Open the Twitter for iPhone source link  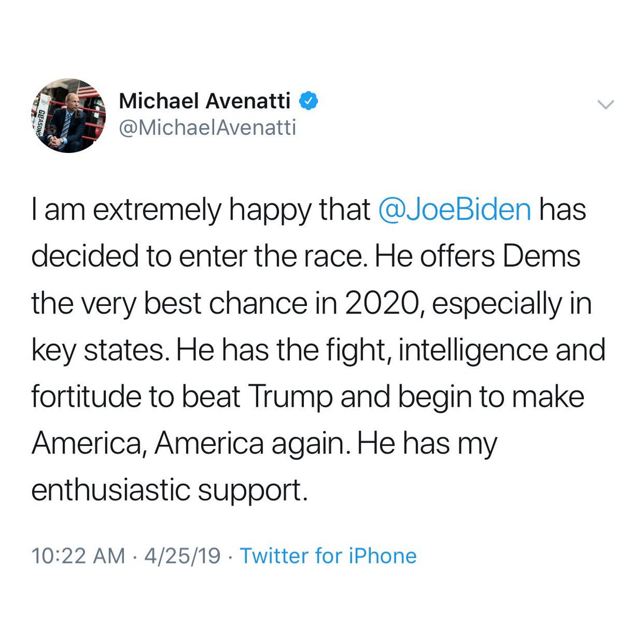(328, 556)
